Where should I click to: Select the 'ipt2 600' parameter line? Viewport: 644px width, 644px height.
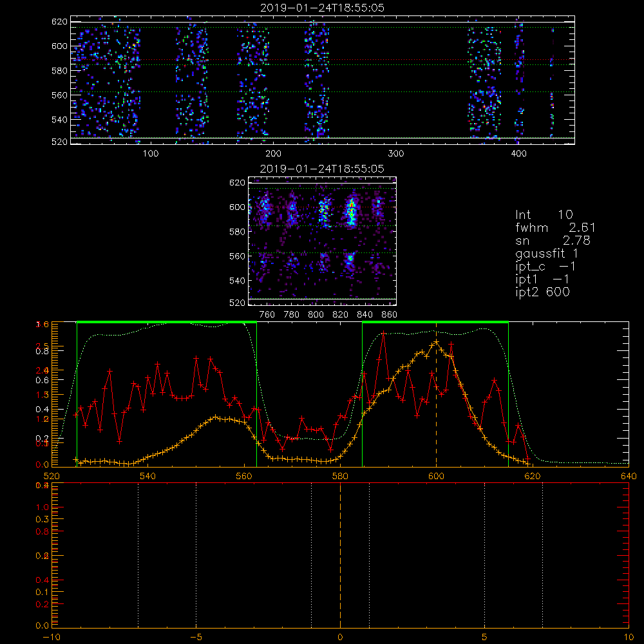(542, 292)
